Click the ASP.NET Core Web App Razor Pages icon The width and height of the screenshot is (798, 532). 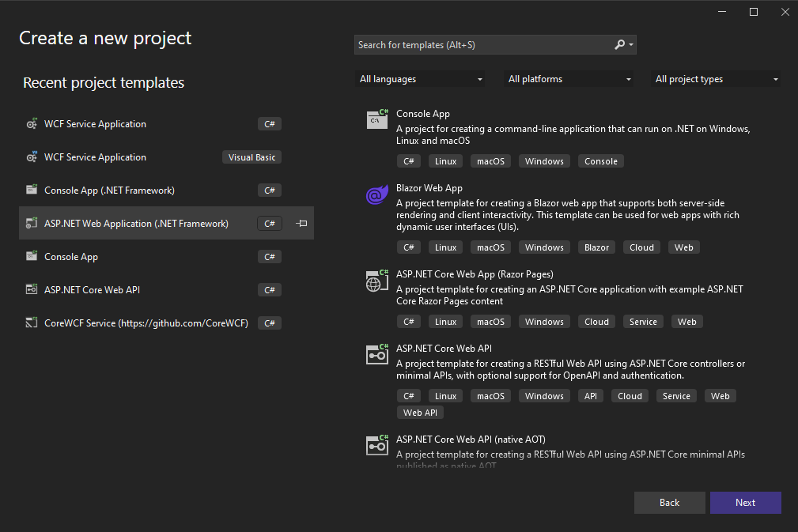pos(377,281)
